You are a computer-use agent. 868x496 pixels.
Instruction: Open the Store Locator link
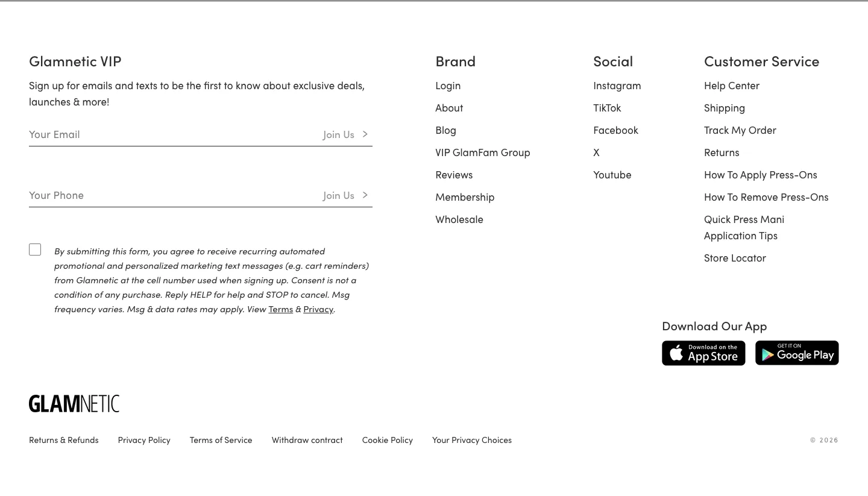tap(735, 258)
